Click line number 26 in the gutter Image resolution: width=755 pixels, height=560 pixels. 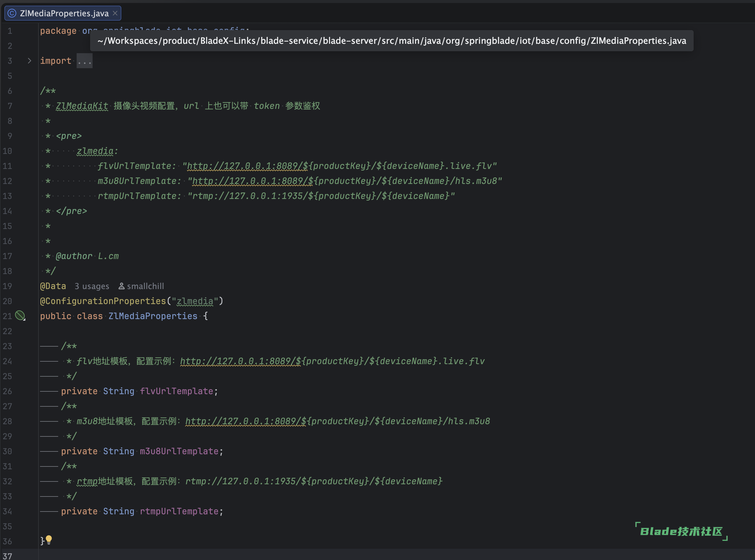[x=8, y=391]
